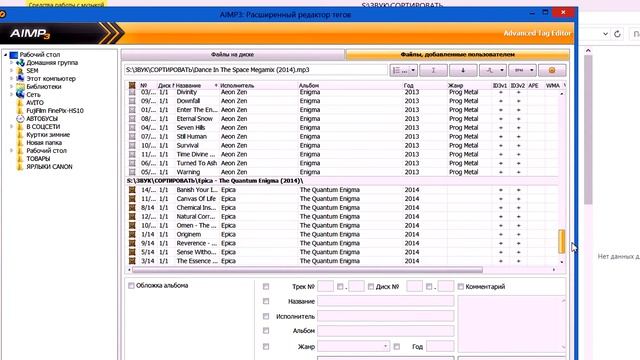Sort by the Жанр column header
This screenshot has height=360, width=640.
pos(469,85)
